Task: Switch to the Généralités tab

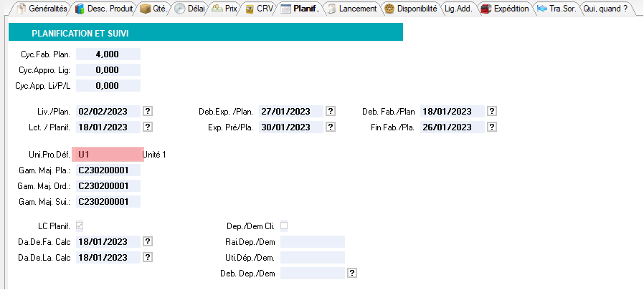Action: (42, 9)
